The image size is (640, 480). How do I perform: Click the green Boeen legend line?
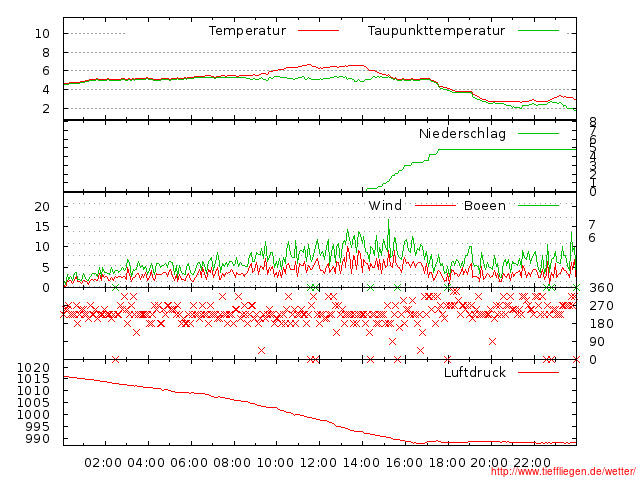pos(538,205)
